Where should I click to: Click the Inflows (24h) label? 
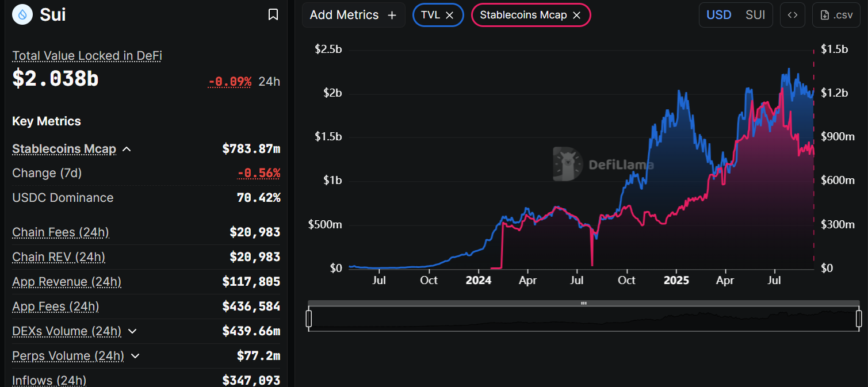(x=49, y=380)
